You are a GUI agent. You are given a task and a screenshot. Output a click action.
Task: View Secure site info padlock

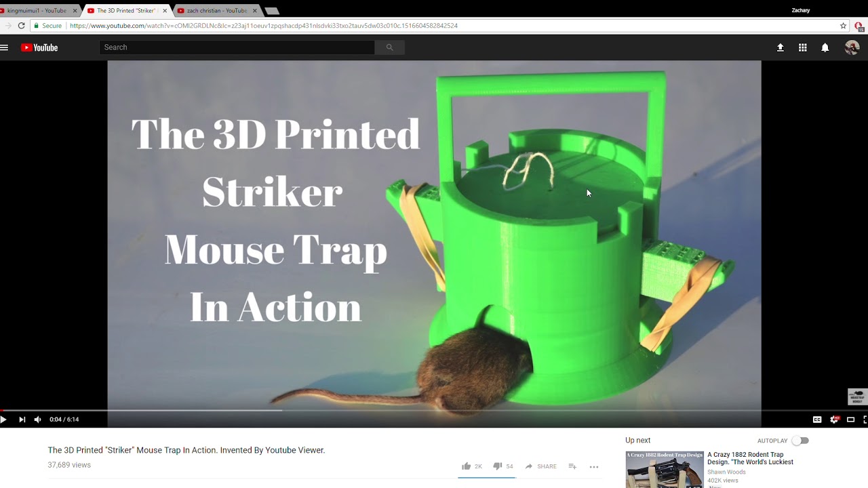pyautogui.click(x=48, y=26)
